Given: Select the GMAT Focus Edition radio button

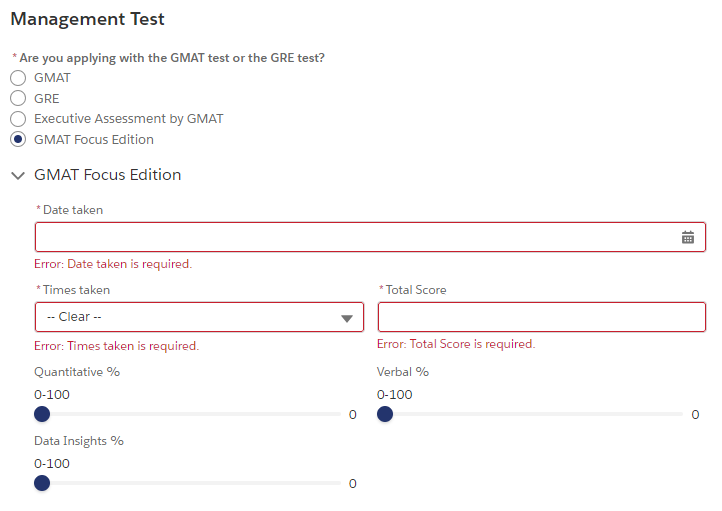Looking at the screenshot, I should pyautogui.click(x=18, y=139).
